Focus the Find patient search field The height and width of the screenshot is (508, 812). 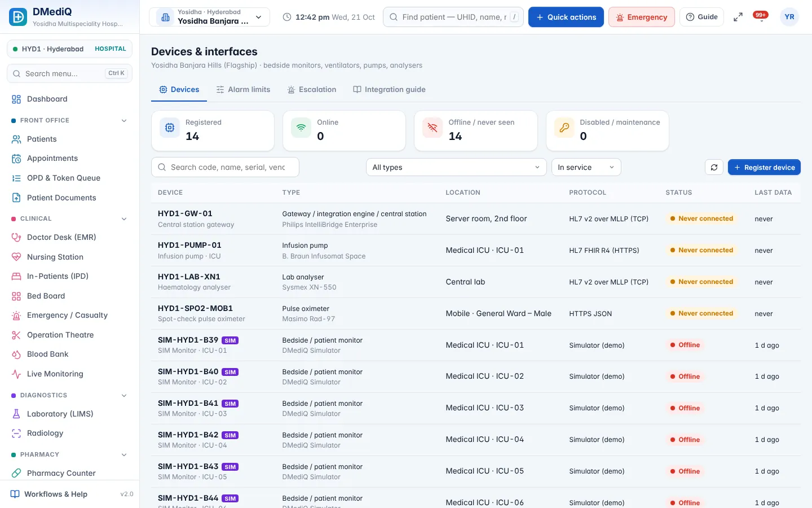click(453, 17)
